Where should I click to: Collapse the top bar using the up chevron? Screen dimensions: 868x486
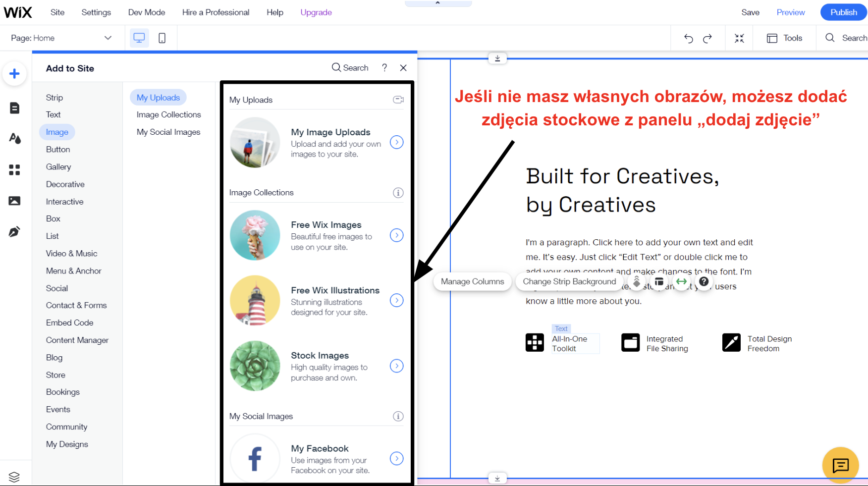pos(438,3)
